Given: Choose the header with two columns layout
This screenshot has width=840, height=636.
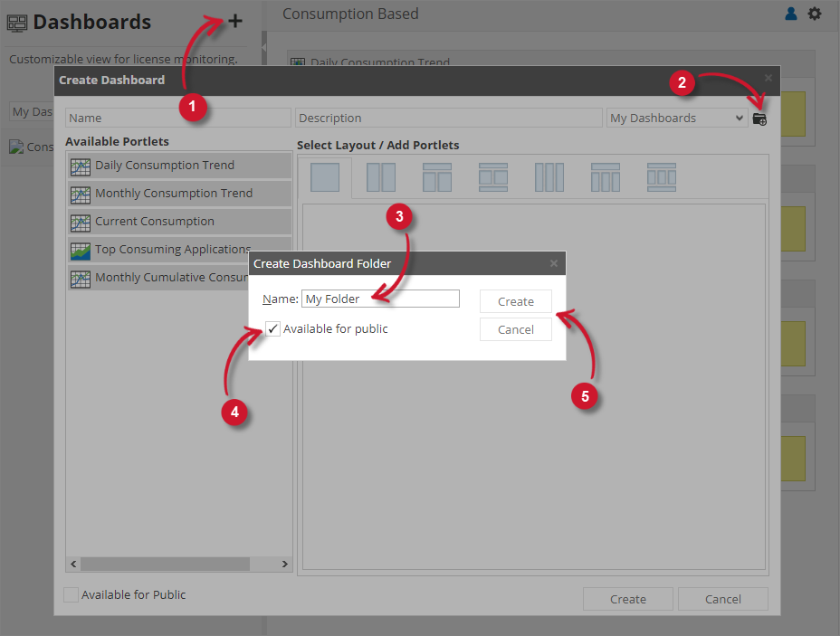Looking at the screenshot, I should (436, 177).
